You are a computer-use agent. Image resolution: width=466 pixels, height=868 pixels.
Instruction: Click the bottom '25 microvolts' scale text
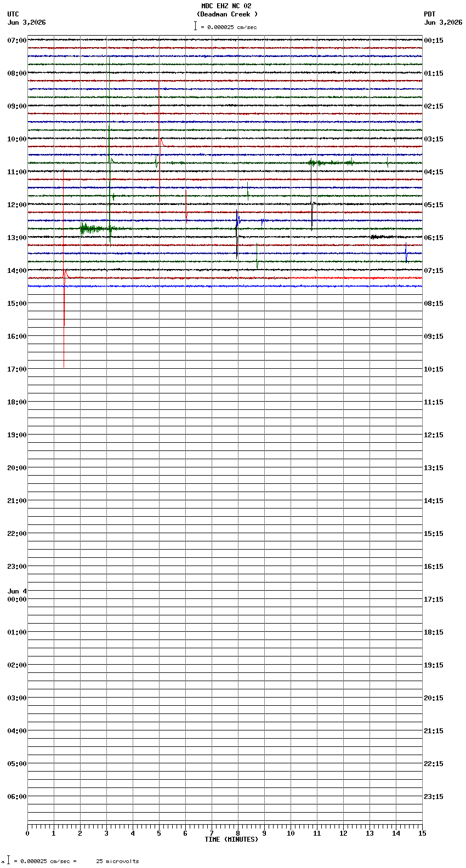(117, 861)
